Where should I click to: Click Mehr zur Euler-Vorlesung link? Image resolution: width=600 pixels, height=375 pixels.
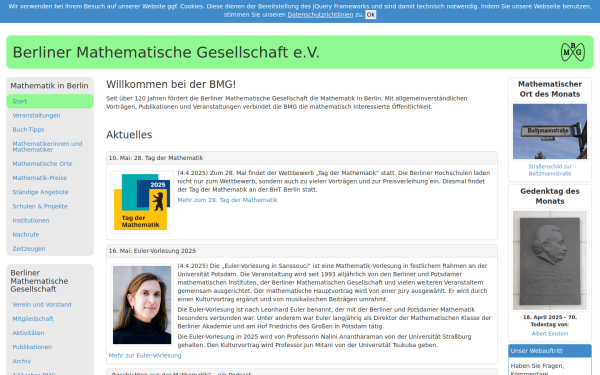pyautogui.click(x=145, y=355)
